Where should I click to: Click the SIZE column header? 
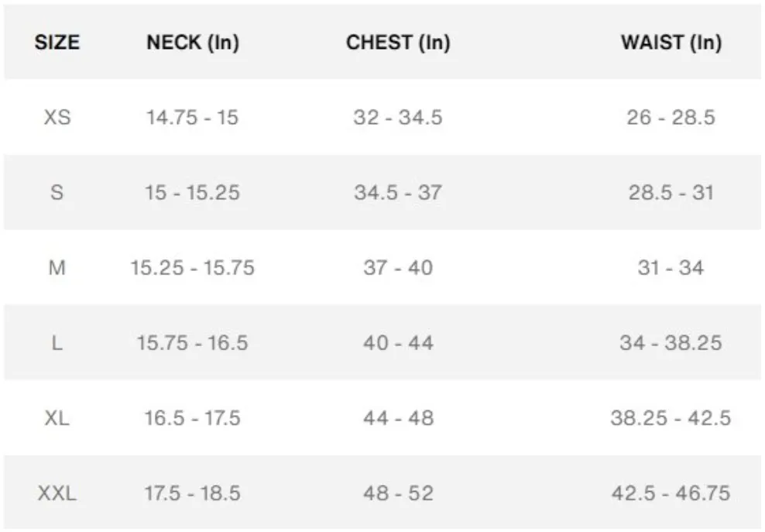(x=57, y=42)
